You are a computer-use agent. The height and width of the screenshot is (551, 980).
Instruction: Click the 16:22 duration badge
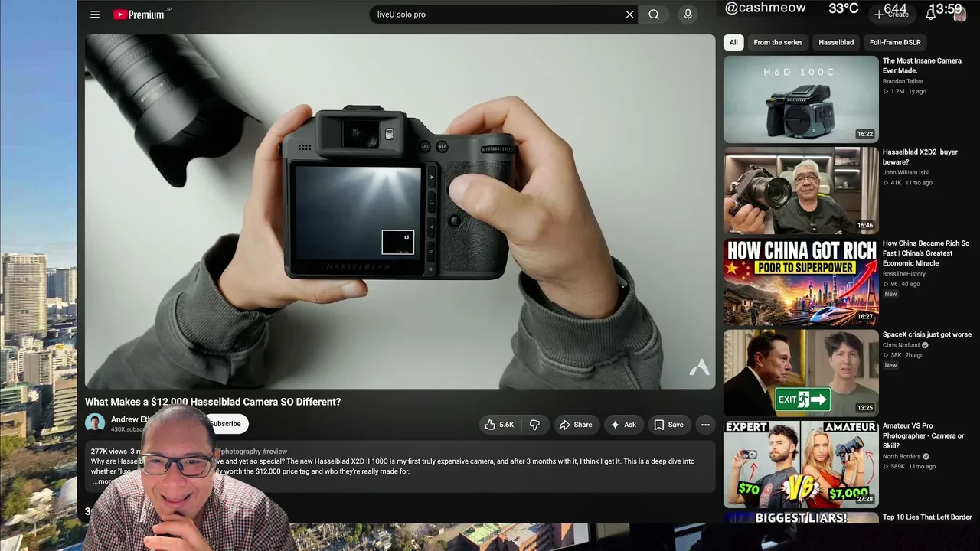[865, 134]
